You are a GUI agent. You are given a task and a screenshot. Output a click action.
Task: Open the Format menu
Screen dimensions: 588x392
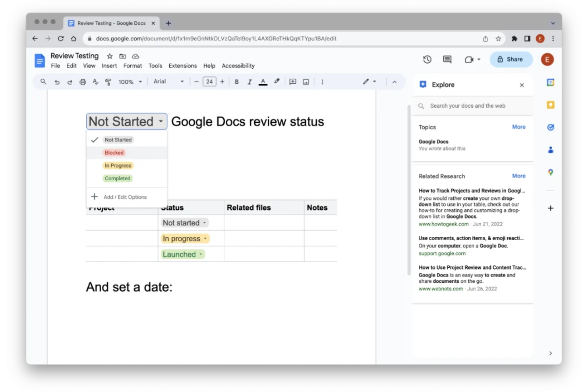tap(133, 66)
